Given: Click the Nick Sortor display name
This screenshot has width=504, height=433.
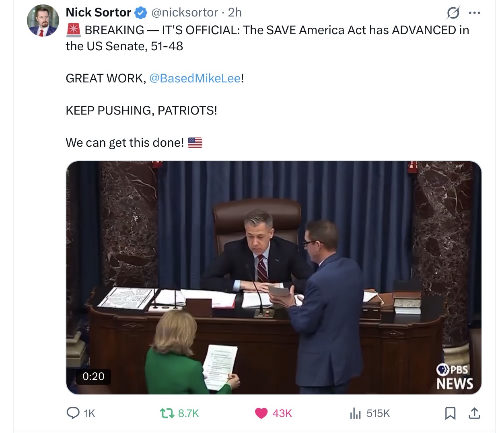Looking at the screenshot, I should click(x=99, y=12).
